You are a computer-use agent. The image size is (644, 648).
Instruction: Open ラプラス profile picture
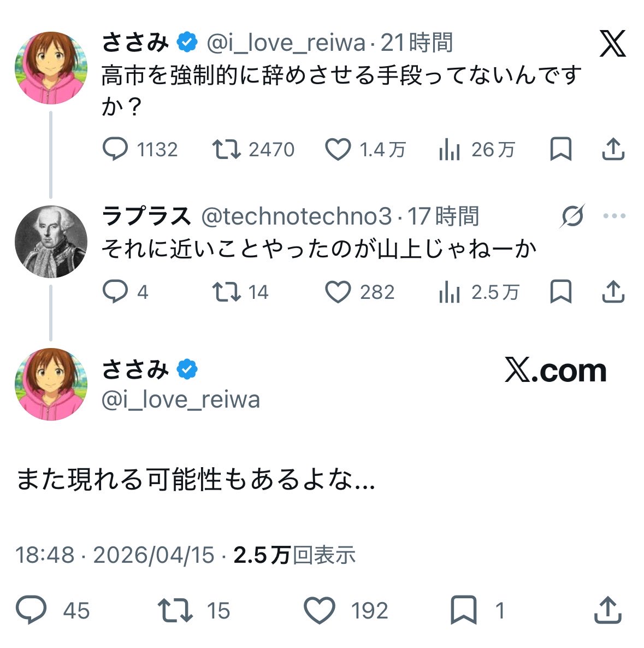[51, 241]
